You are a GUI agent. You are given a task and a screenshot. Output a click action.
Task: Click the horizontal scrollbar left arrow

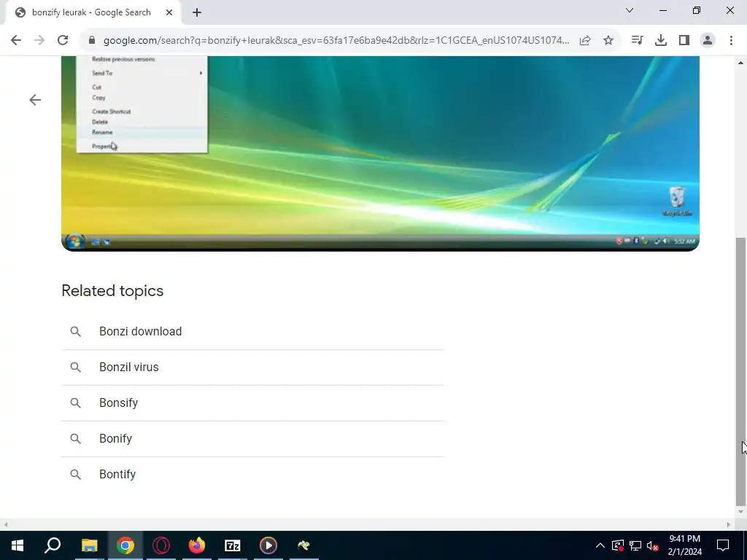pyautogui.click(x=5, y=524)
